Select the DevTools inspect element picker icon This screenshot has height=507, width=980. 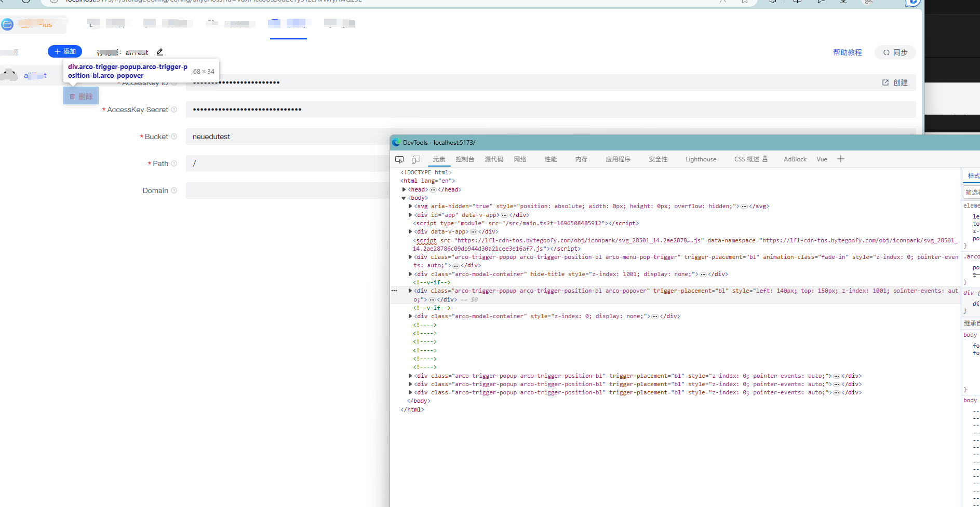[399, 159]
